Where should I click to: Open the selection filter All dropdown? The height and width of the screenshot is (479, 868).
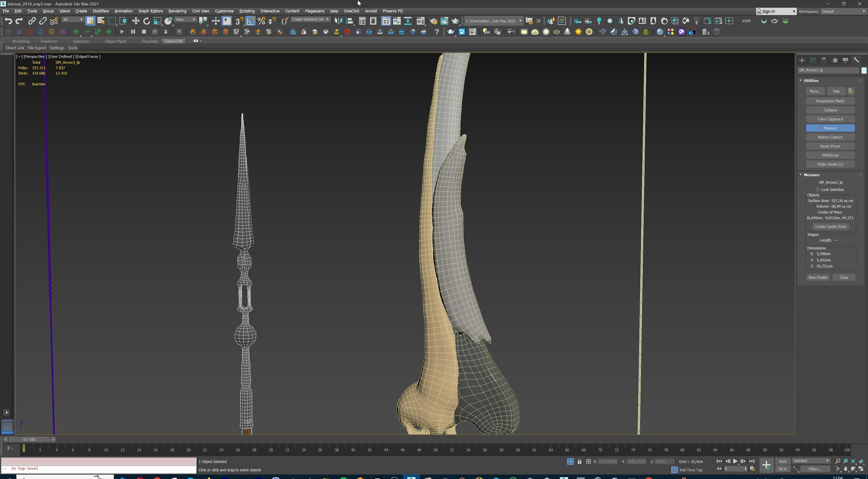(x=72, y=19)
